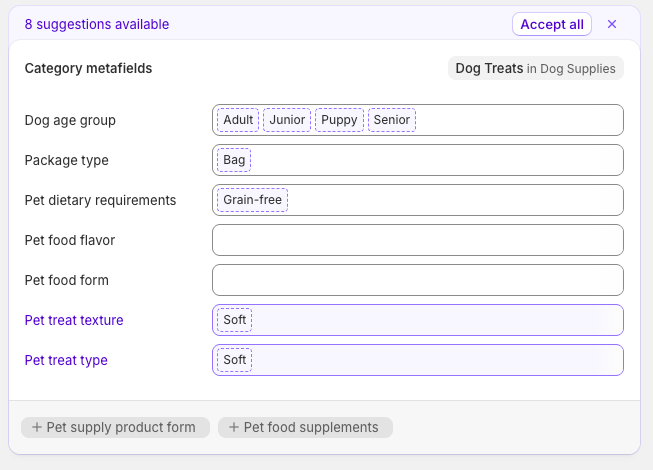
Task: Select the Adult suggestion tag
Action: pos(238,120)
